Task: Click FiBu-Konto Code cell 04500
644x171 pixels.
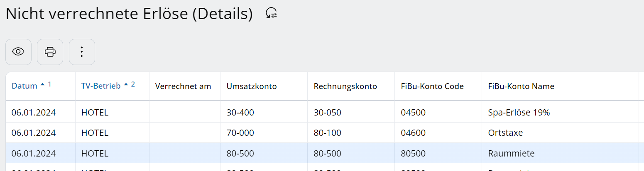Action: (413, 112)
